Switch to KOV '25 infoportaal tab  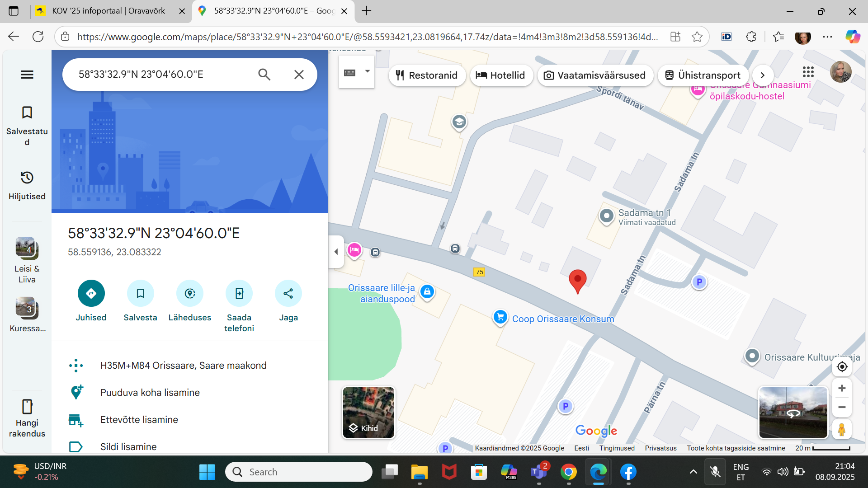pyautogui.click(x=108, y=11)
